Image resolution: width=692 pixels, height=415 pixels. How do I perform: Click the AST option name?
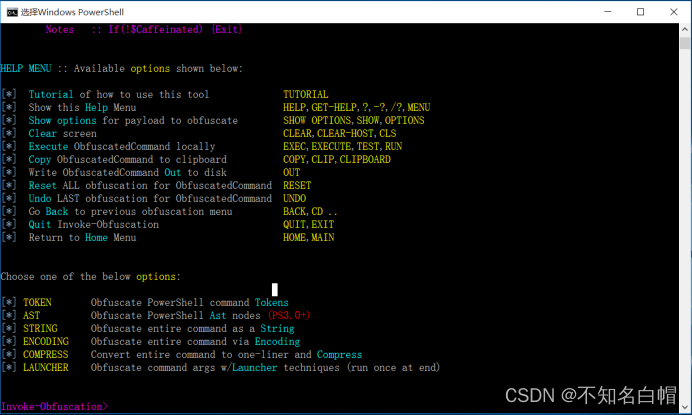coord(31,316)
